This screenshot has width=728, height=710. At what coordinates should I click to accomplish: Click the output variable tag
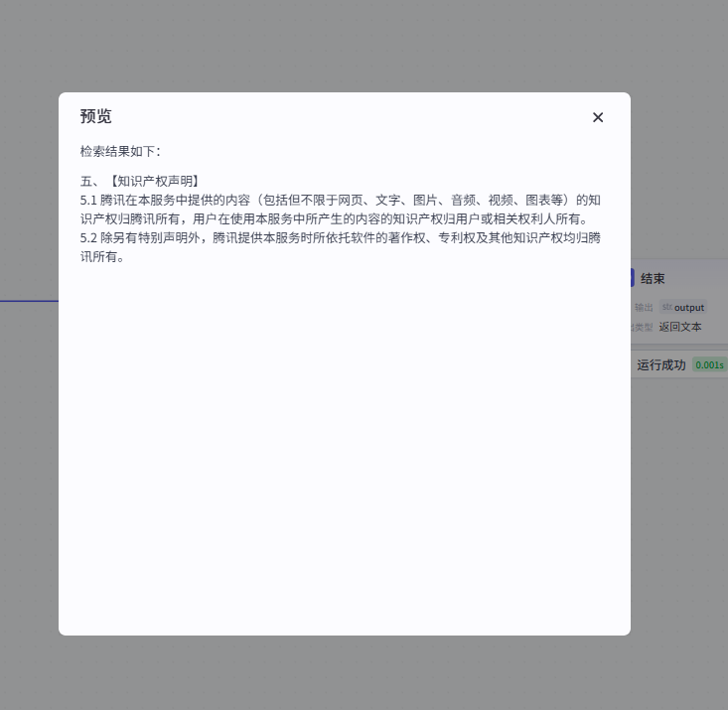click(689, 307)
